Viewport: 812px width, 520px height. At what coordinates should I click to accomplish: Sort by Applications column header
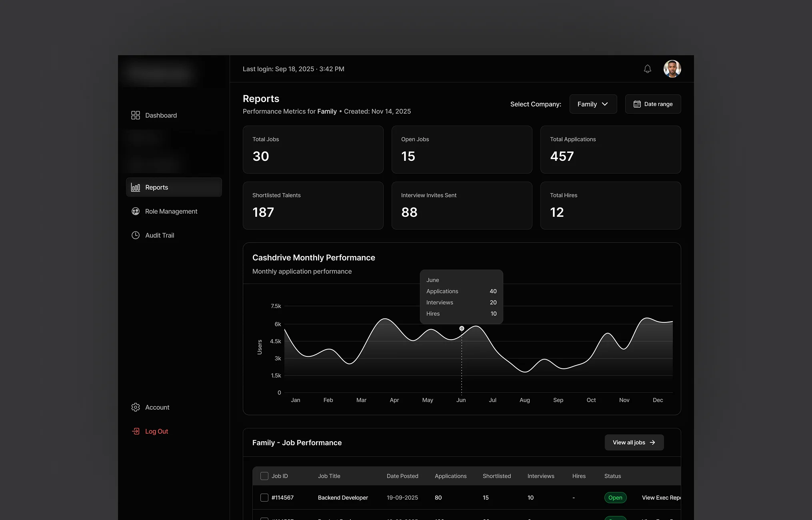[451, 476]
